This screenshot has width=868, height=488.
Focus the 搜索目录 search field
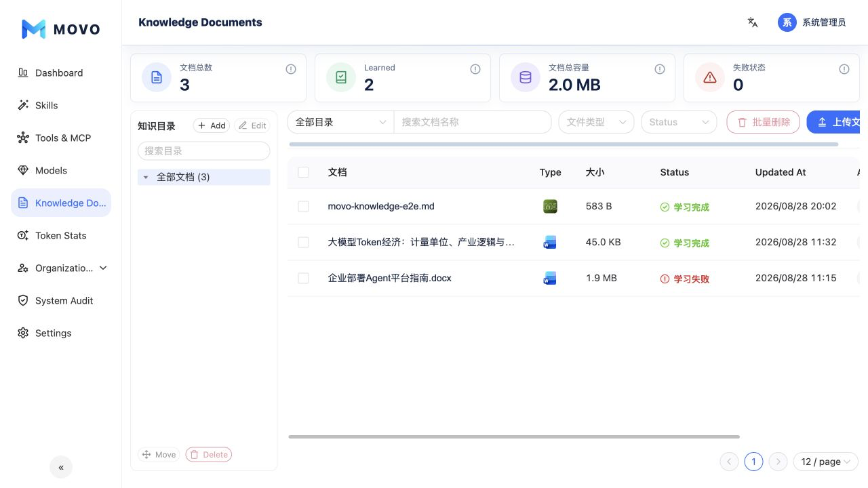[203, 150]
